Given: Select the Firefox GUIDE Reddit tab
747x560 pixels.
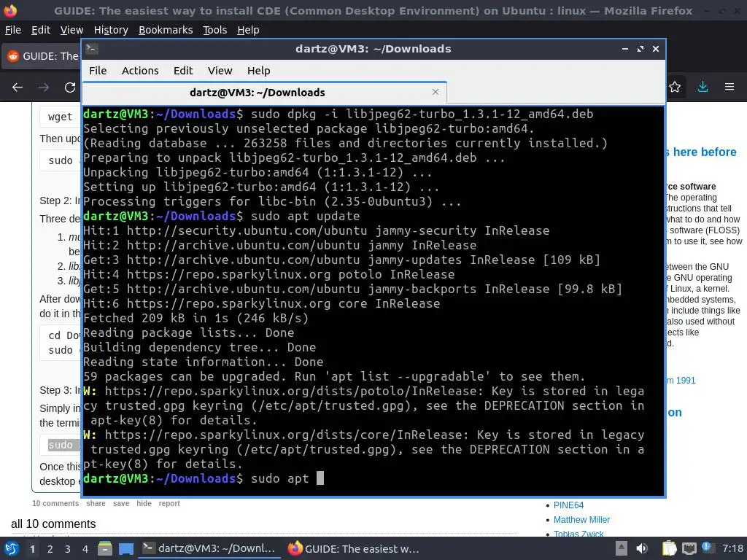Looking at the screenshot, I should (42, 56).
